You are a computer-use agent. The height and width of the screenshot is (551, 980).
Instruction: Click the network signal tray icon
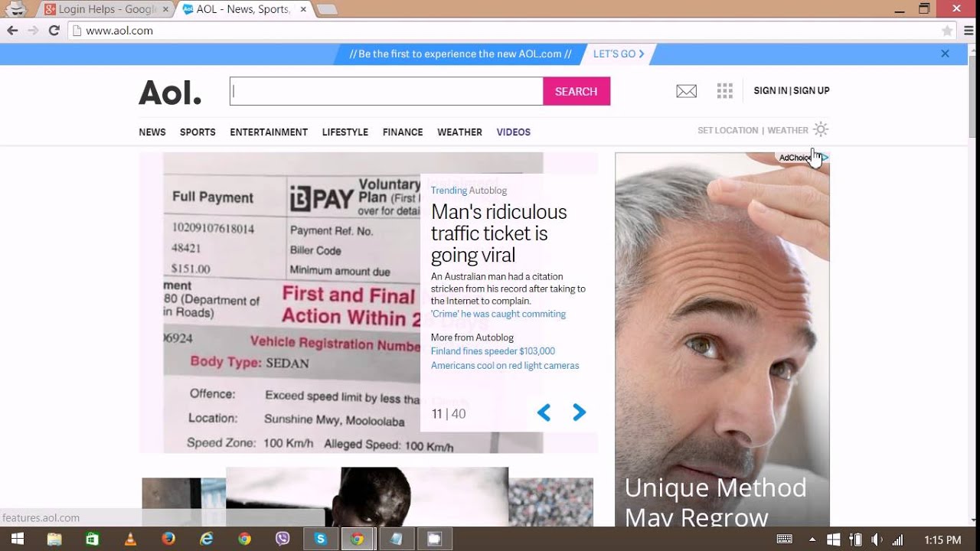(898, 540)
